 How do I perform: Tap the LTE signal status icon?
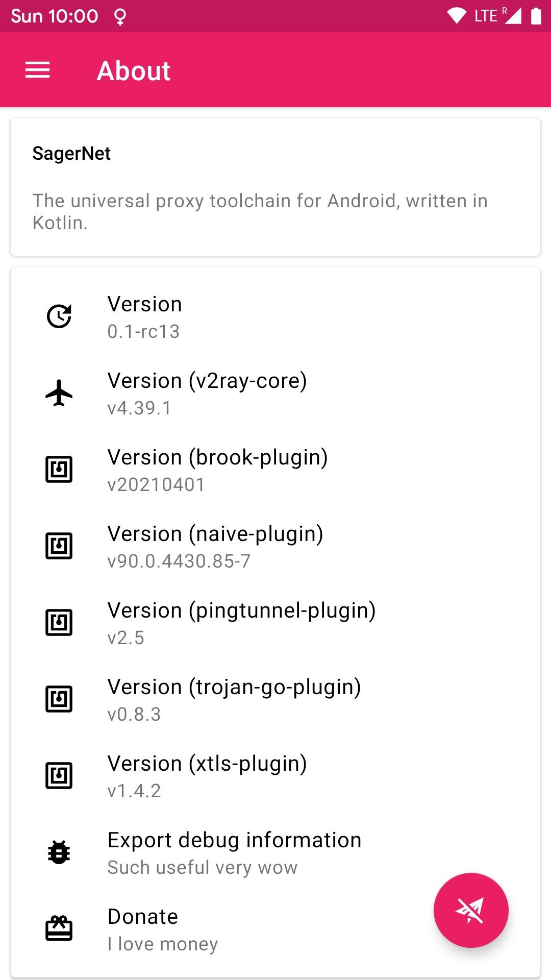coord(497,16)
